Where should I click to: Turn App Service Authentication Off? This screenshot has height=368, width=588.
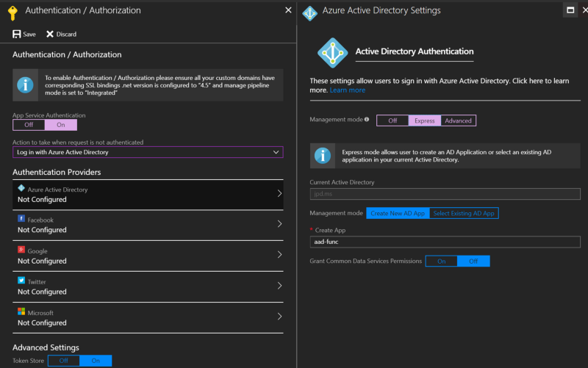click(x=29, y=125)
